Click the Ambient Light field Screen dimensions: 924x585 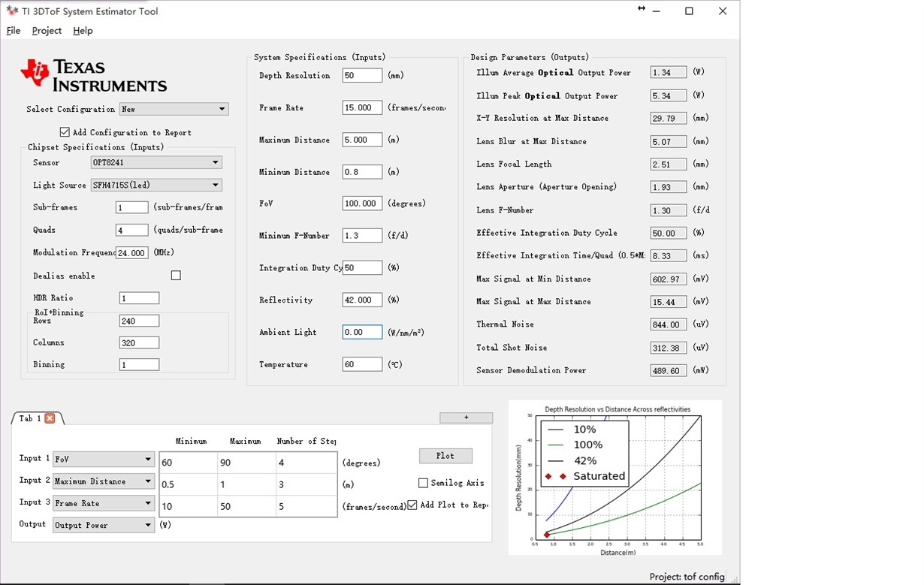(362, 332)
